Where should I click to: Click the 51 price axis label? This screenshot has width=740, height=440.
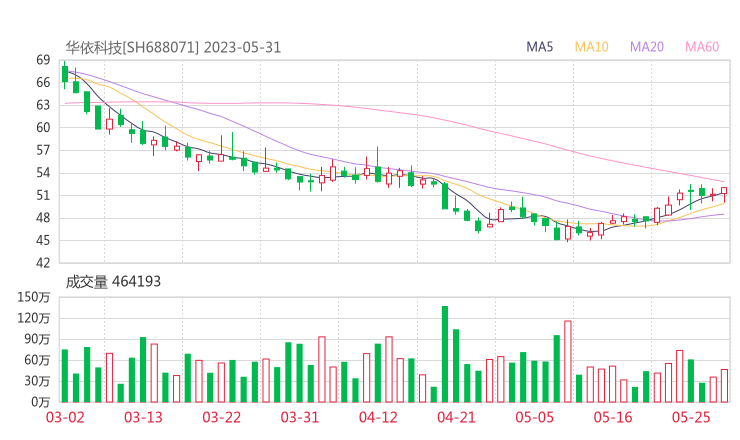tap(43, 195)
